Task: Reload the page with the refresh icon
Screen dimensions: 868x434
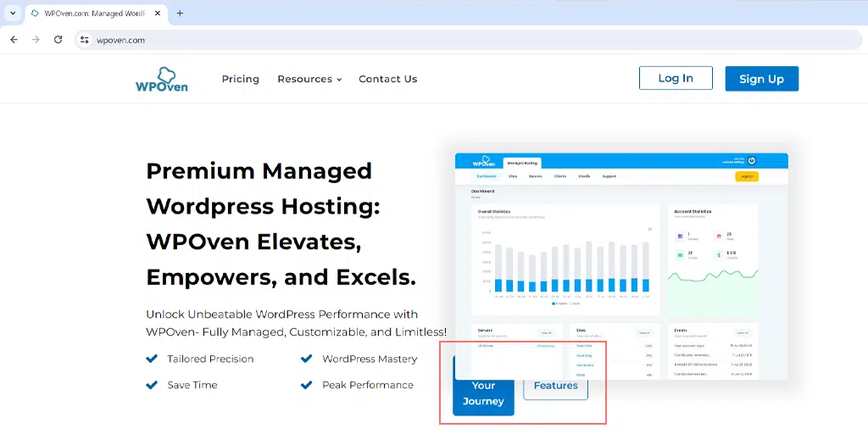Action: coord(58,40)
